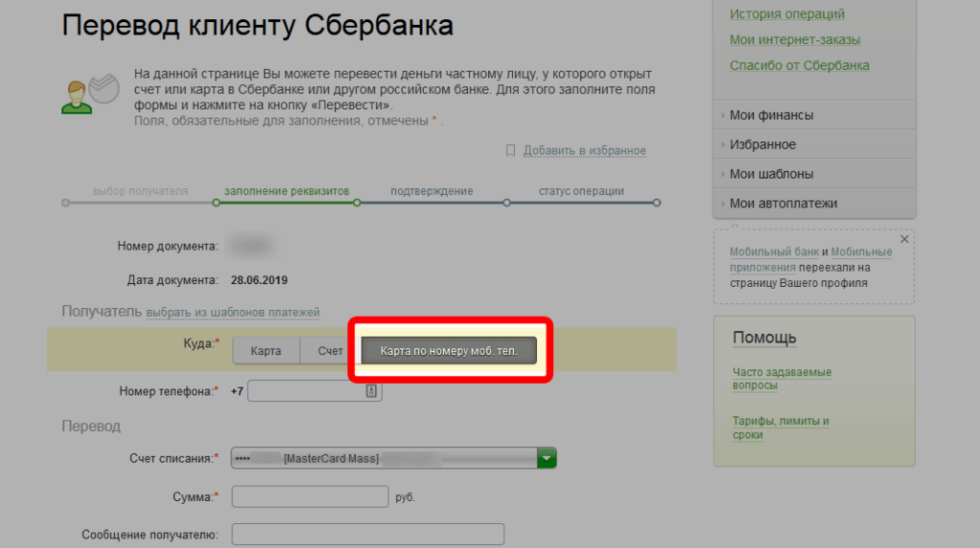Image resolution: width=980 pixels, height=548 pixels.
Task: Click the выбор получателя step label
Action: [x=140, y=191]
